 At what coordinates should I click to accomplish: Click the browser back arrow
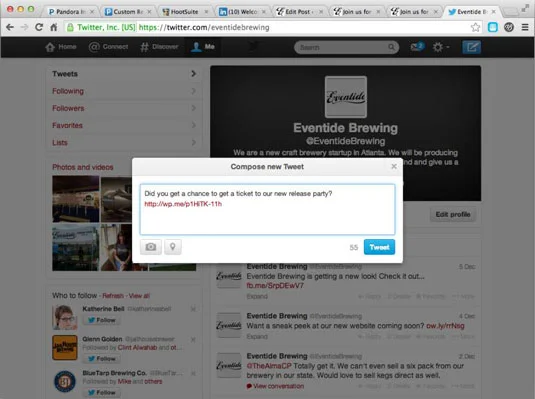tap(10, 27)
